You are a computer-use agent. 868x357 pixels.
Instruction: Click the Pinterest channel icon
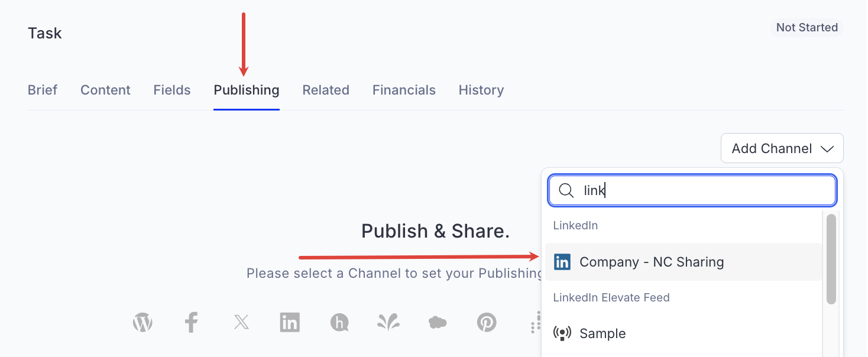point(486,322)
